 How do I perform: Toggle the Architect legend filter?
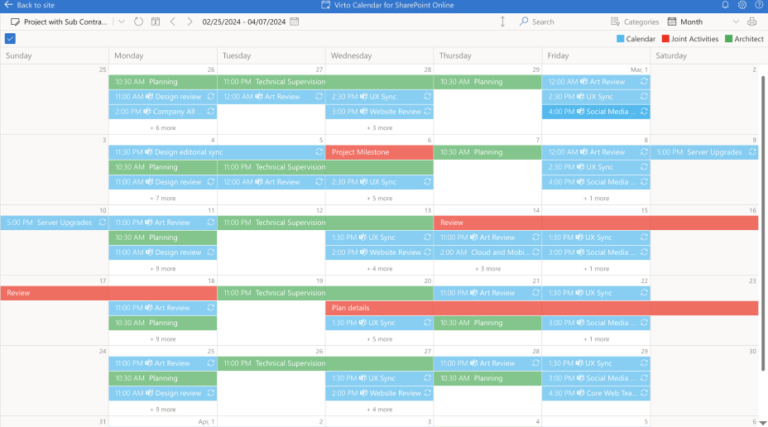click(743, 38)
